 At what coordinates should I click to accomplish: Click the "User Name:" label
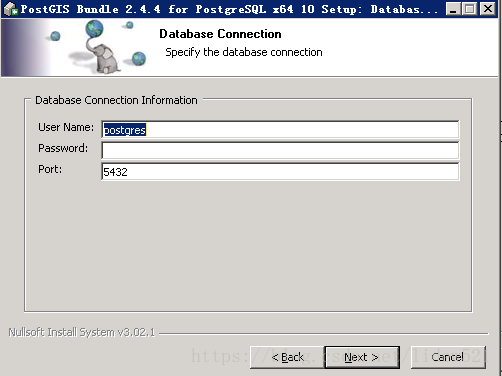pyautogui.click(x=66, y=127)
